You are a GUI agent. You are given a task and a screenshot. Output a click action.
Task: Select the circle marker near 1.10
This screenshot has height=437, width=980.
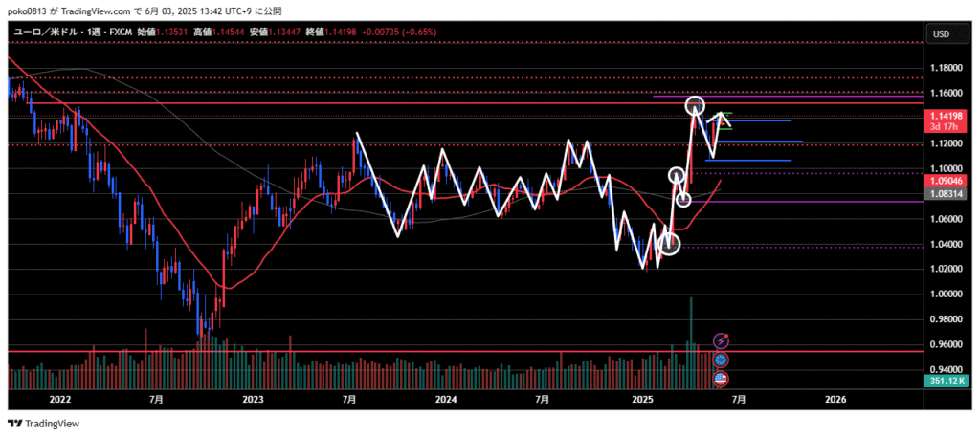[677, 176]
